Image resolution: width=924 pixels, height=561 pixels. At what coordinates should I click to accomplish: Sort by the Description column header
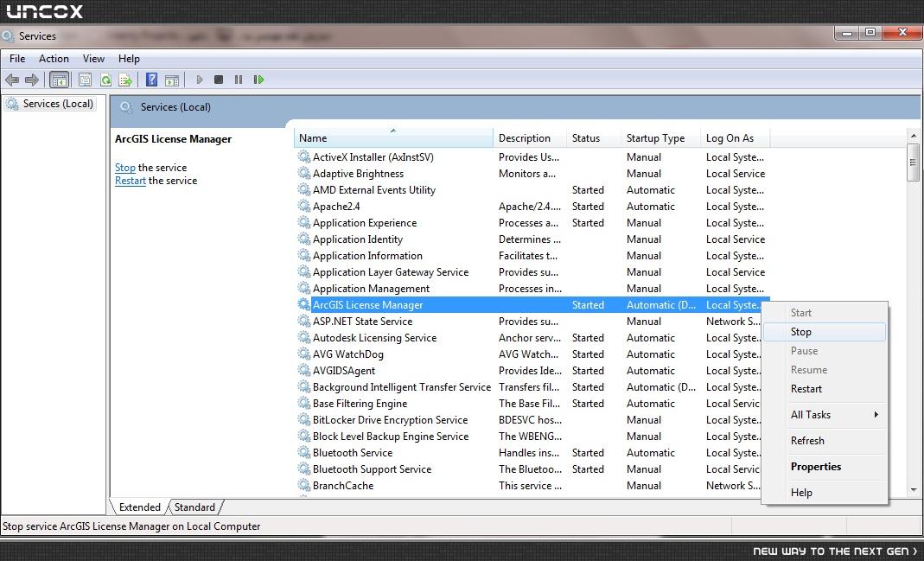529,138
